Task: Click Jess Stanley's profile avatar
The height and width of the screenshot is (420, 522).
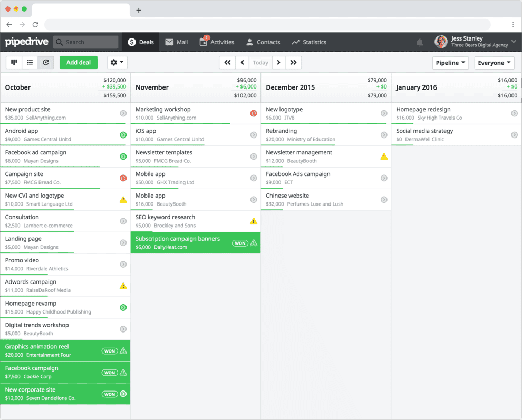Action: pyautogui.click(x=441, y=42)
